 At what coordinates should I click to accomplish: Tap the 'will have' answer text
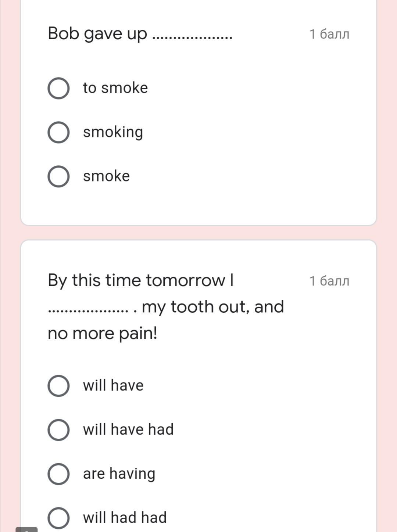(113, 386)
